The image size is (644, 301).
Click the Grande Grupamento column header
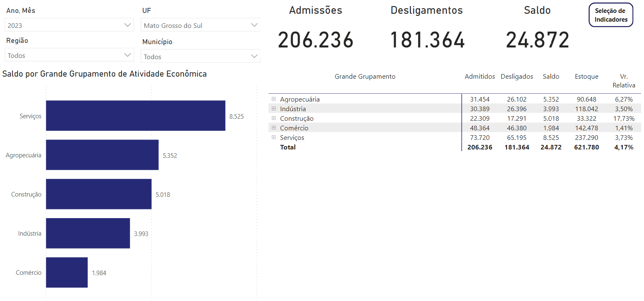click(365, 77)
